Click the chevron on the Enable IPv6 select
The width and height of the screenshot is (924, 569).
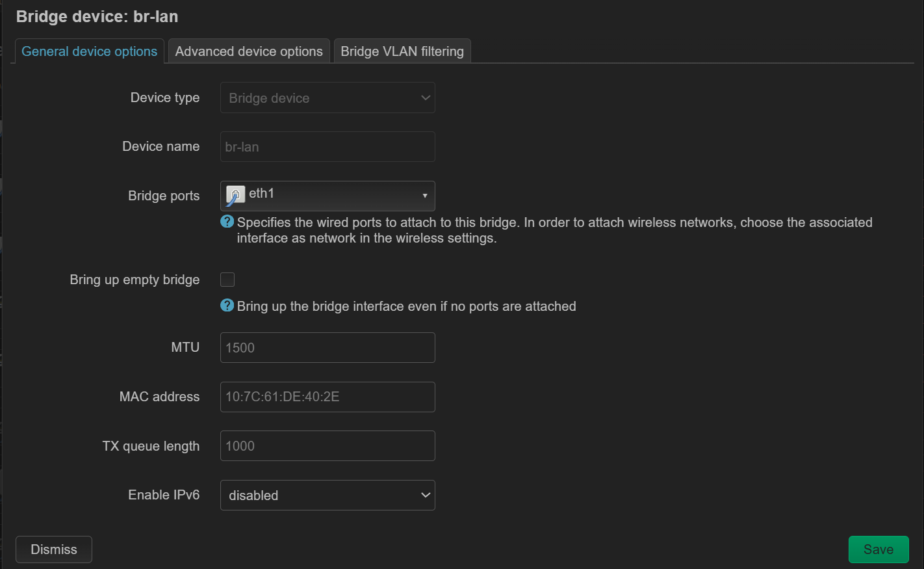(x=426, y=496)
